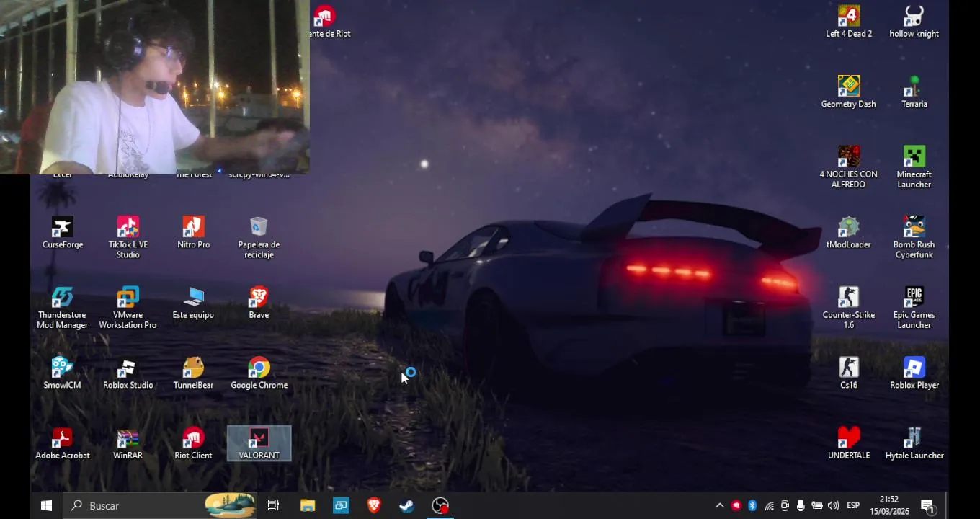Open the battery status tray icon
This screenshot has height=519, width=980.
pos(817,506)
